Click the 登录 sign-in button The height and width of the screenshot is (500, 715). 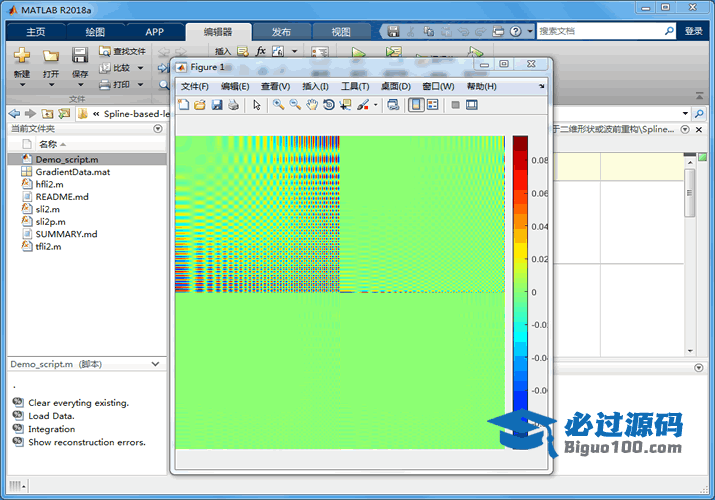[694, 31]
